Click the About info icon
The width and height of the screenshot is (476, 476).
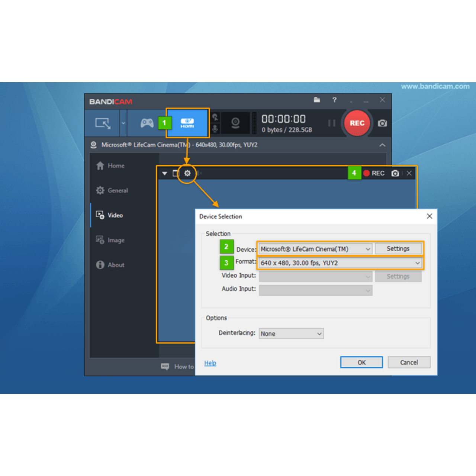[100, 265]
